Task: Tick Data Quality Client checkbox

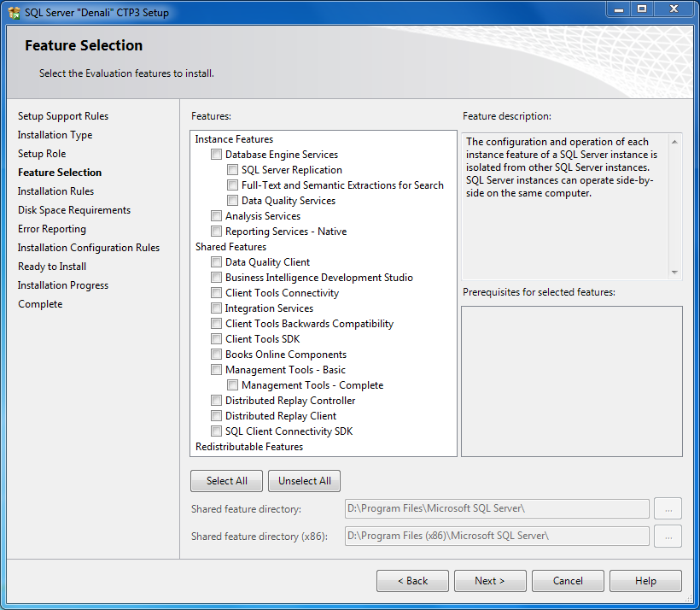Action: tap(217, 262)
